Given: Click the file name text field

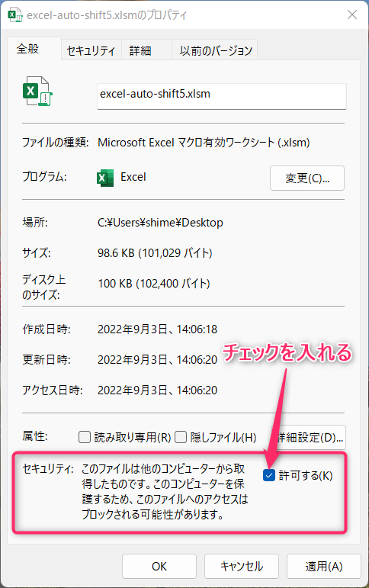Looking at the screenshot, I should pos(222,96).
